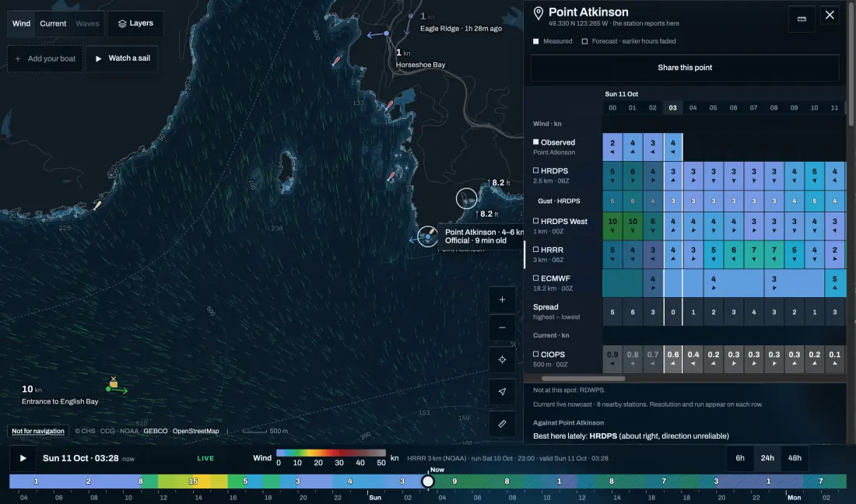This screenshot has width=856, height=504.
Task: Open the ruler measure tool
Action: [x=502, y=423]
